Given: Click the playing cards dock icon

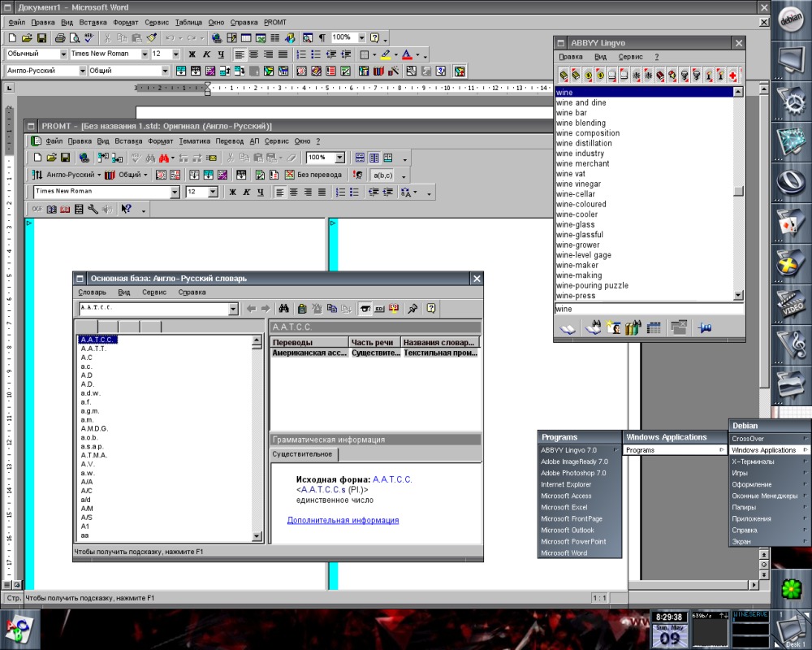Looking at the screenshot, I should click(x=791, y=223).
